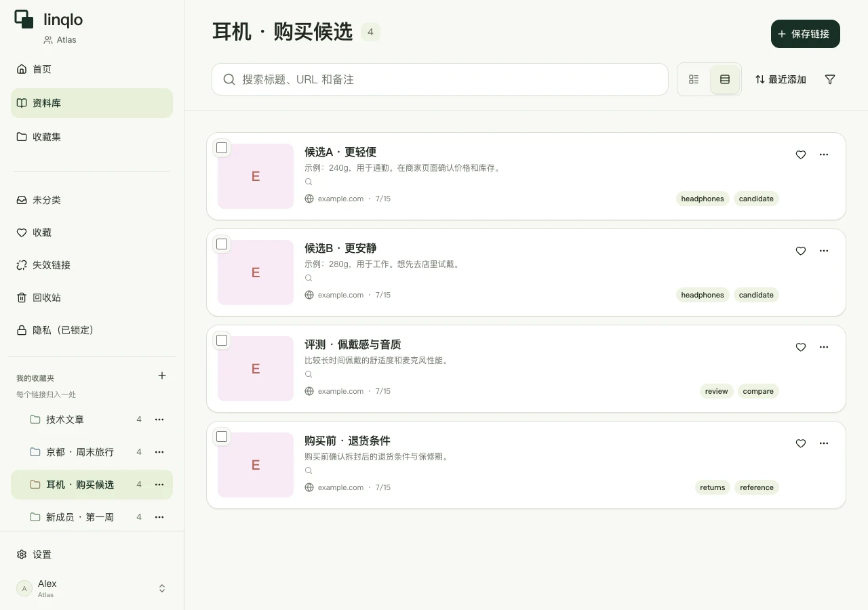
Task: Favorite 候选A · 更轻便 with heart icon
Action: click(801, 155)
